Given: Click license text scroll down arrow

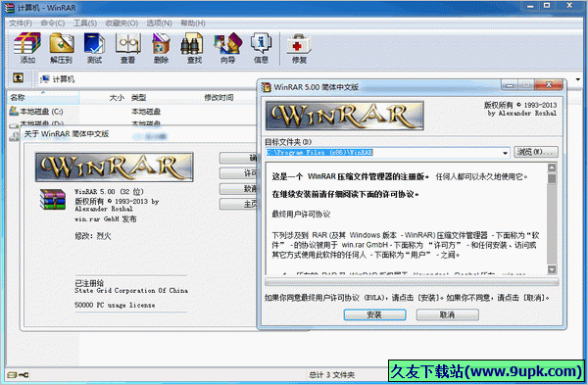Looking at the screenshot, I should [552, 269].
